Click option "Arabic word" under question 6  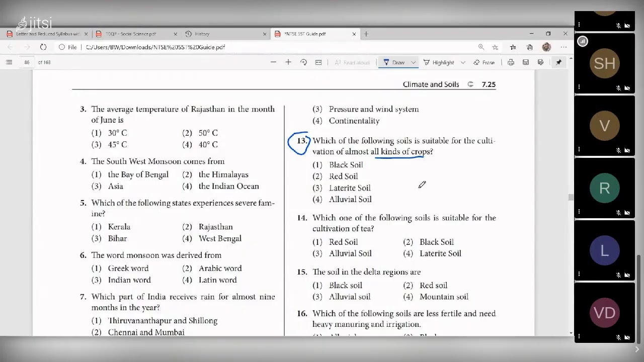(x=220, y=268)
